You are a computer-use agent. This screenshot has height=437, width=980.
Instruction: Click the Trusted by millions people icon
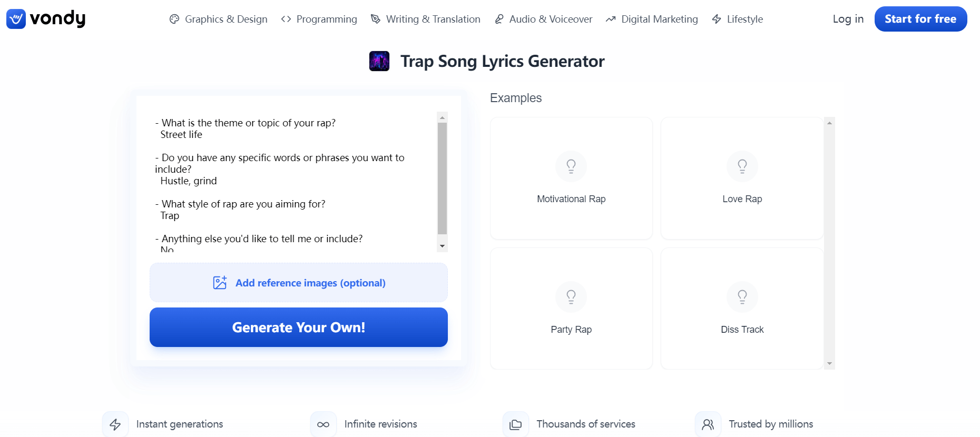708,424
